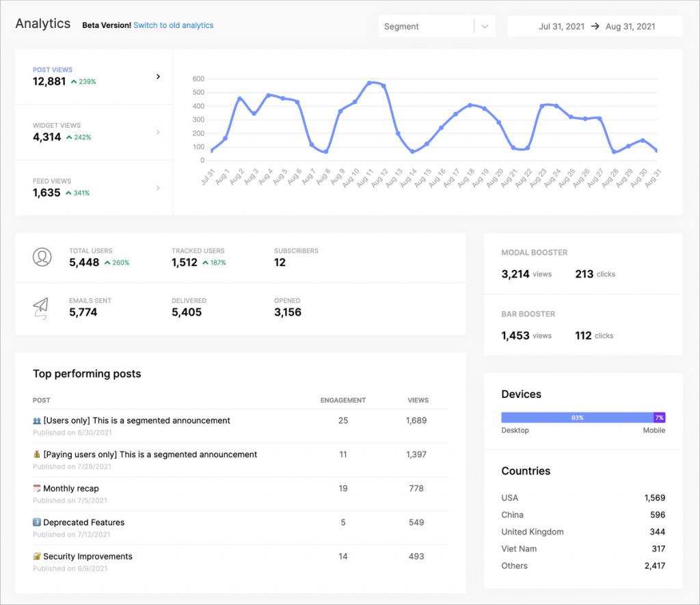Expand Post Views chevron arrow
Image resolution: width=700 pixels, height=605 pixels.
tap(158, 77)
